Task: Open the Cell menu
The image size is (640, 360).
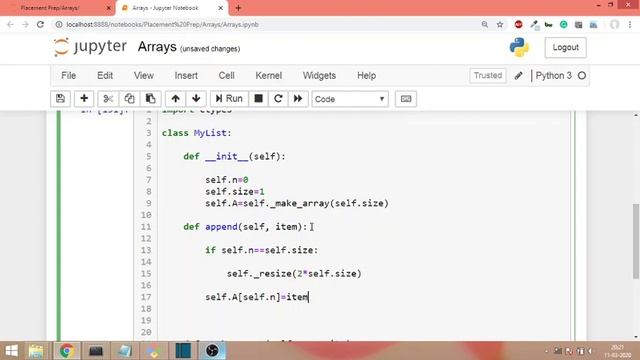Action: [227, 76]
